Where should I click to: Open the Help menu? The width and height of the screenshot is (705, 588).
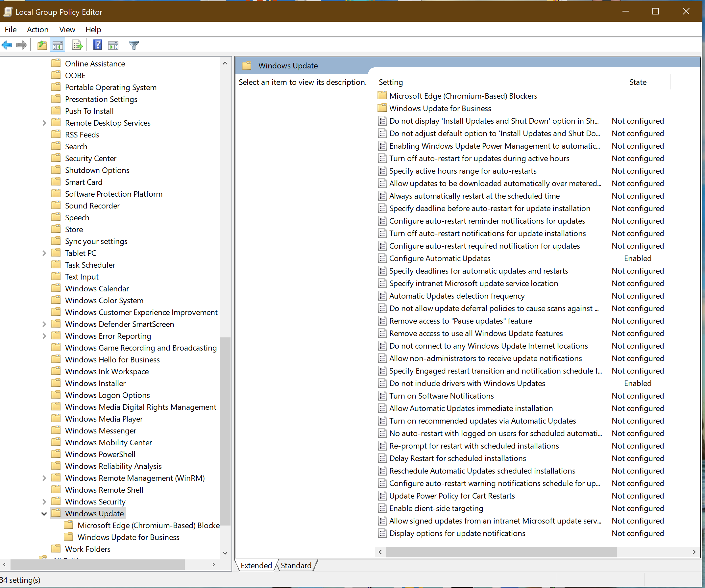click(93, 30)
